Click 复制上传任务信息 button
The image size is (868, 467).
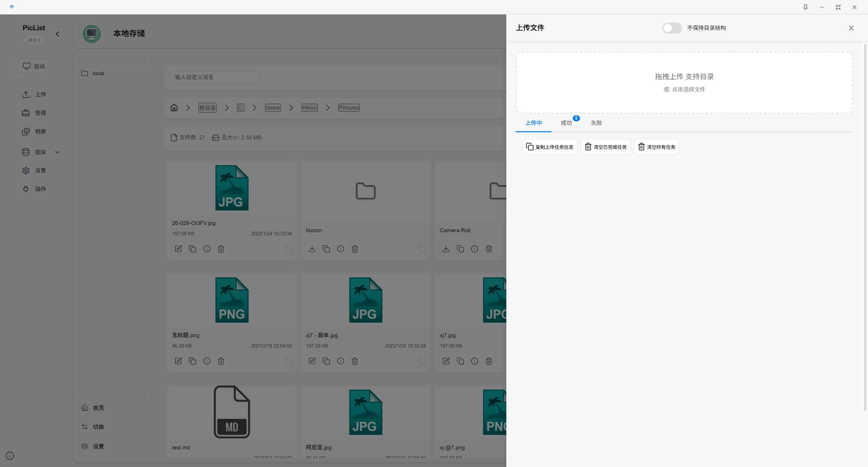coord(550,147)
